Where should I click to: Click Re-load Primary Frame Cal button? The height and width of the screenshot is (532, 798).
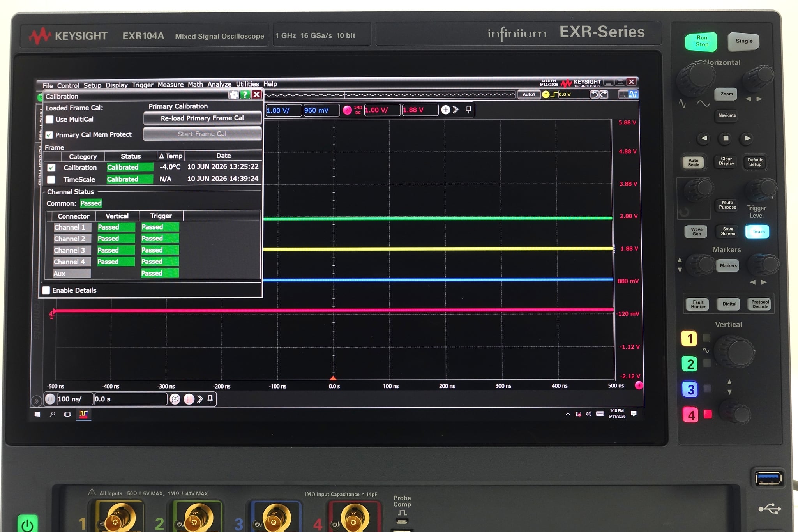coord(202,118)
